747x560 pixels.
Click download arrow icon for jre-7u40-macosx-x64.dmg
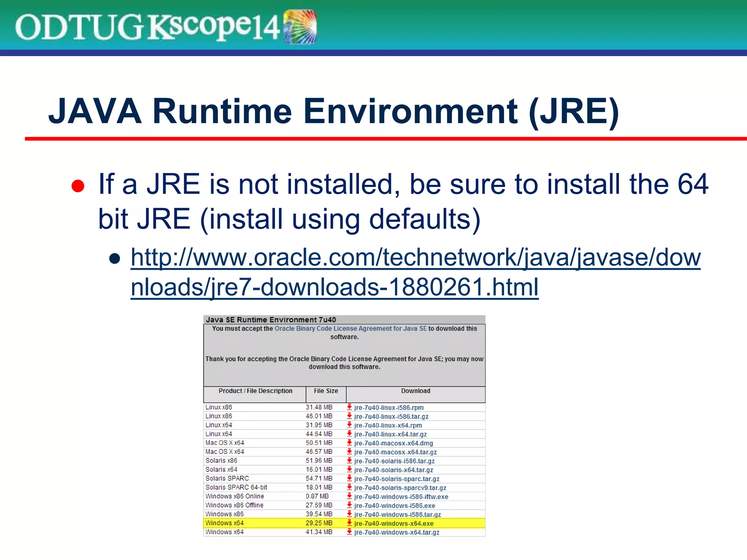coord(349,443)
